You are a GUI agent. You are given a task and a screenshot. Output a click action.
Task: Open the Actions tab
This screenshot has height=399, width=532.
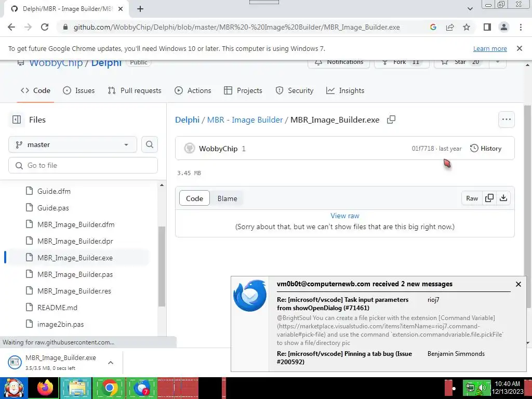point(193,90)
